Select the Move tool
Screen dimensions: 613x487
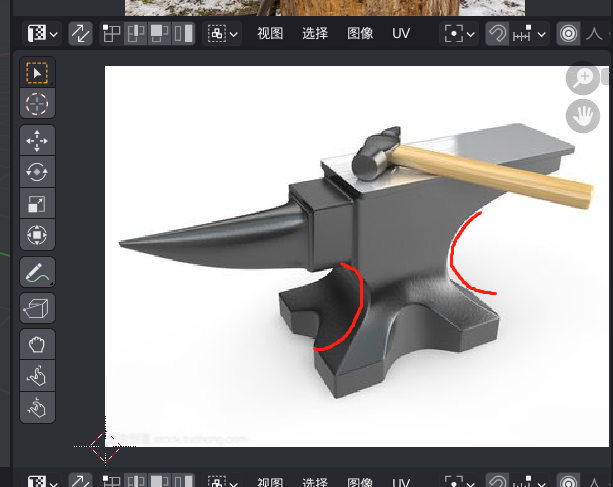(37, 140)
